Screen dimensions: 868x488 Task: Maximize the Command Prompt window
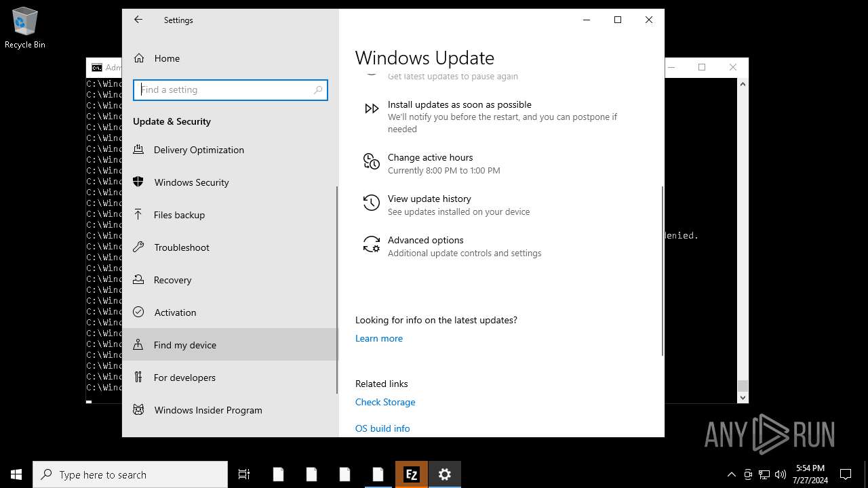pyautogui.click(x=702, y=67)
